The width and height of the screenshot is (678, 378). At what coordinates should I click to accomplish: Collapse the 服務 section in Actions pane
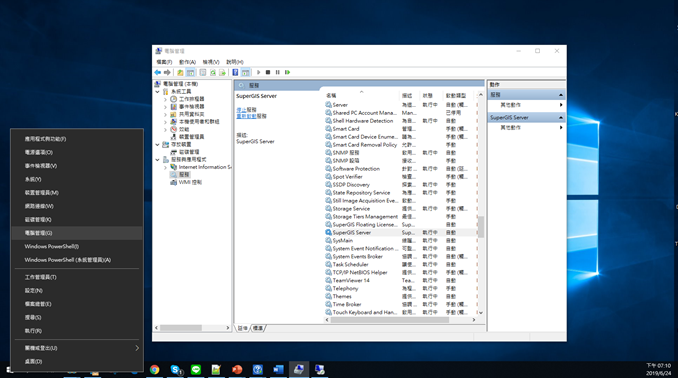coord(561,95)
